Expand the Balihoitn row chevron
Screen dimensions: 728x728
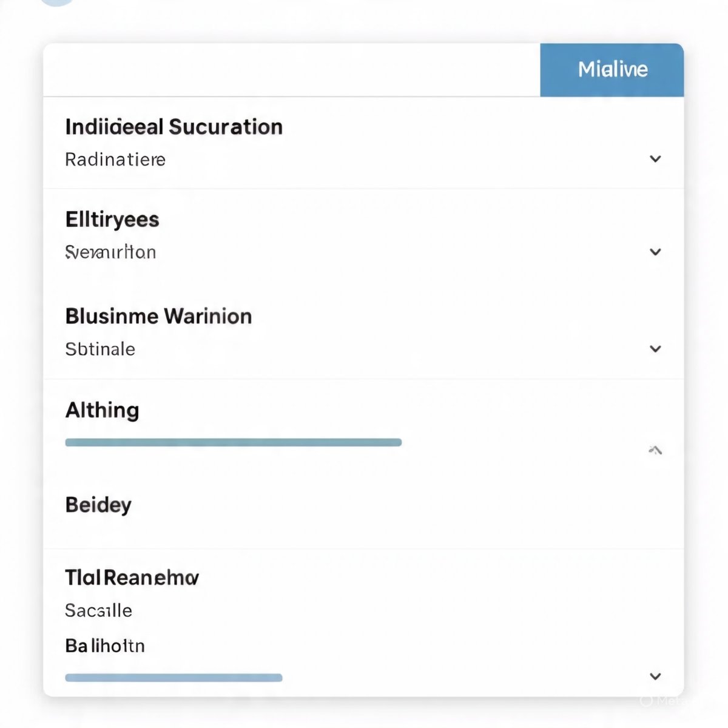[x=655, y=676]
